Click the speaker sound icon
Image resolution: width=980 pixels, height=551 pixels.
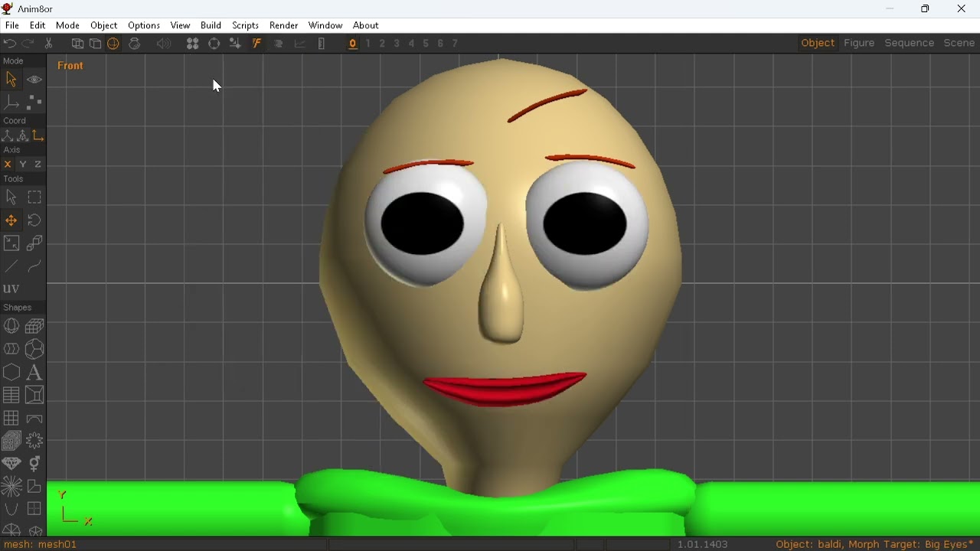pyautogui.click(x=164, y=44)
